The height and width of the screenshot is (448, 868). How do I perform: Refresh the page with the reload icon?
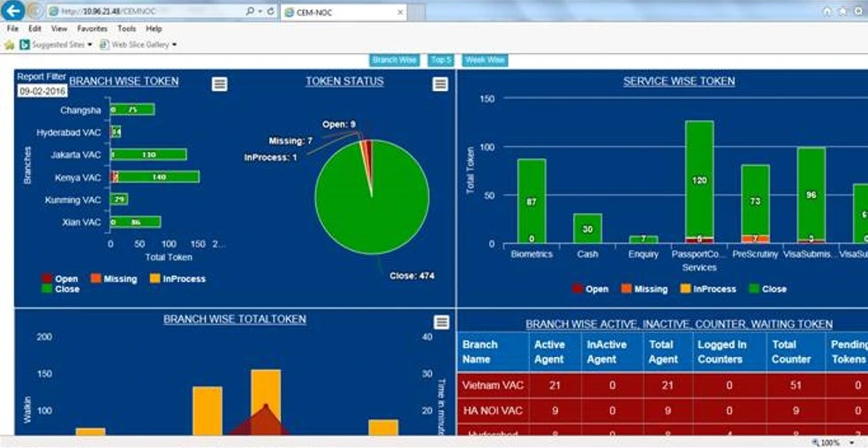coord(271,11)
